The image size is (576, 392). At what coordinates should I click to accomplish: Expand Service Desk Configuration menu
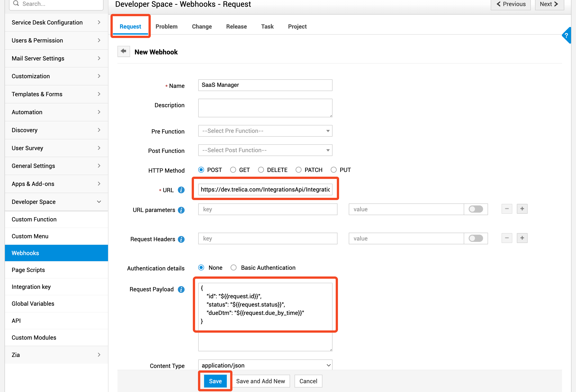56,22
